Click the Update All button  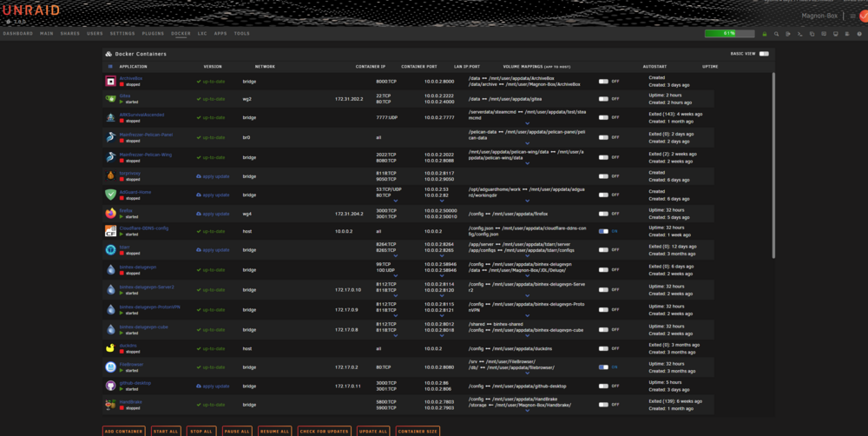(373, 431)
